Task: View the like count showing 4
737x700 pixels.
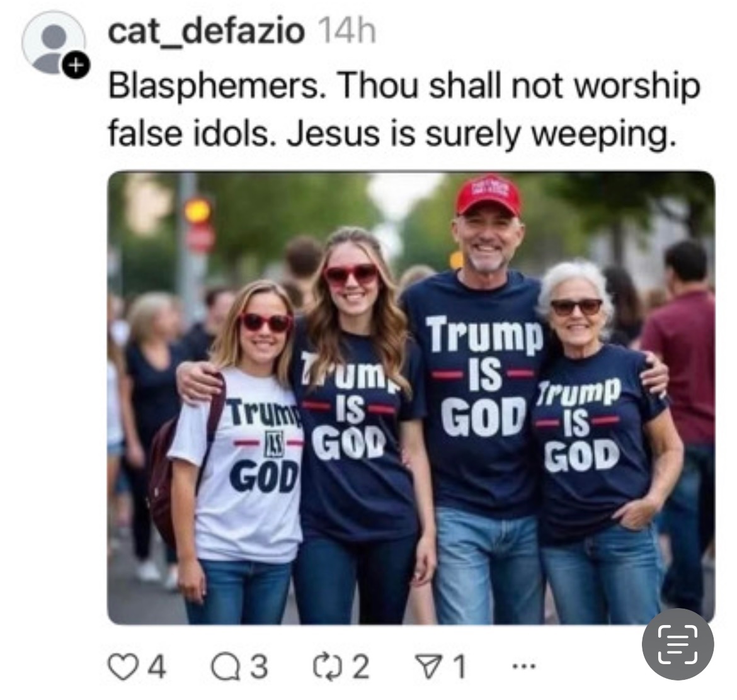Action: (x=158, y=667)
